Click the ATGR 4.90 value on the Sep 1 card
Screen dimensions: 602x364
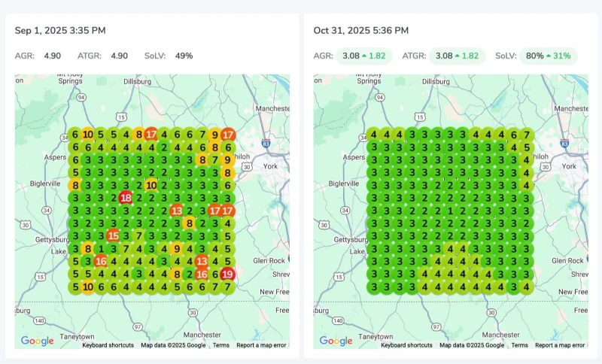[120, 56]
